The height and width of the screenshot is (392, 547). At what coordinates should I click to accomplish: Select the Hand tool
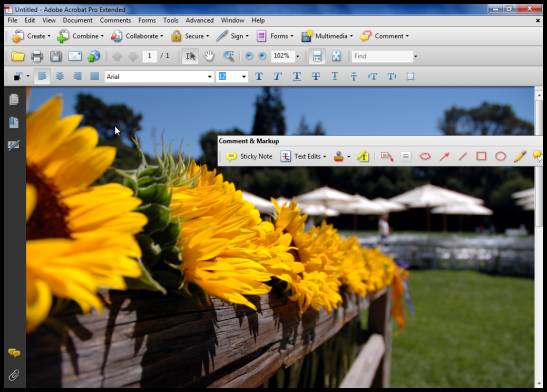(209, 56)
